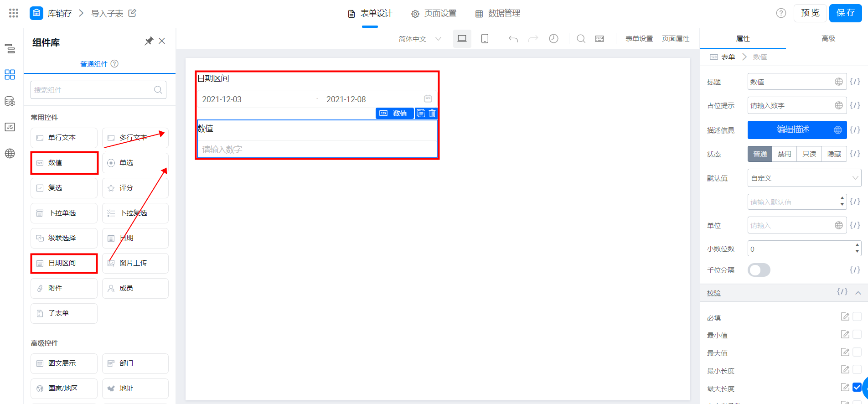The image size is (868, 404).
Task: Undo the last change
Action: (513, 39)
